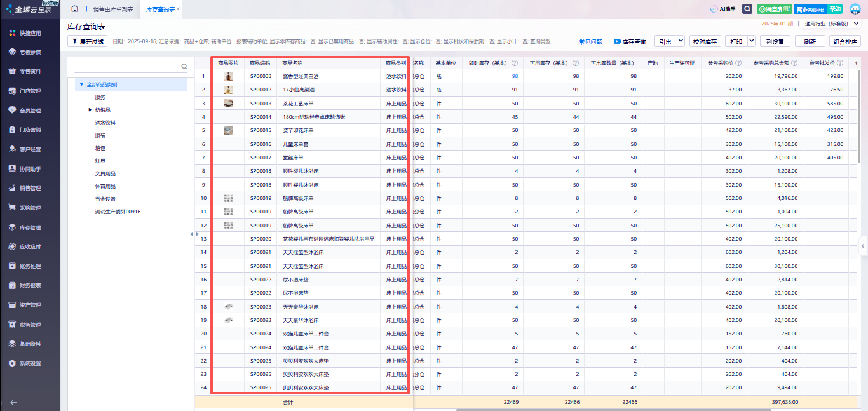
Task: Collapse the left sidebar with the arrow icon
Action: click(x=14, y=401)
